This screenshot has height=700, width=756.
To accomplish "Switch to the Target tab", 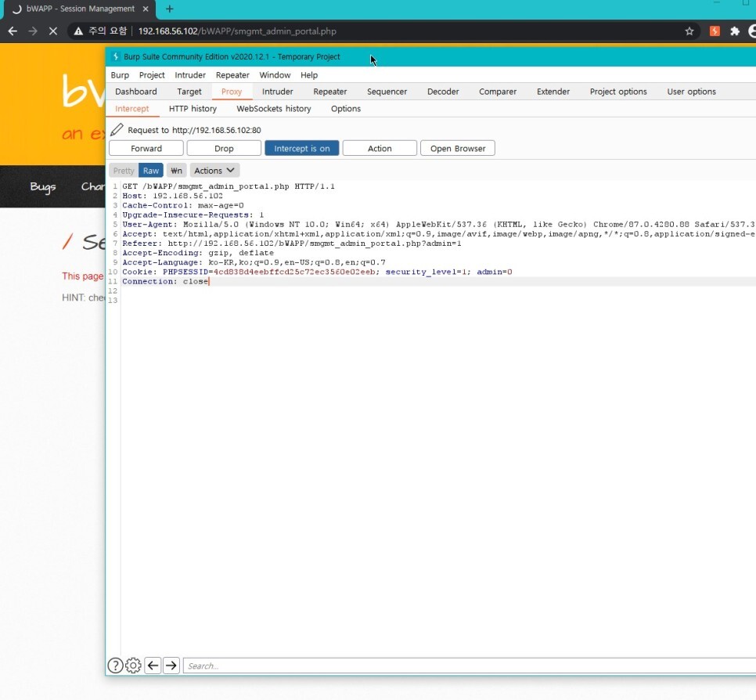I will tap(189, 91).
